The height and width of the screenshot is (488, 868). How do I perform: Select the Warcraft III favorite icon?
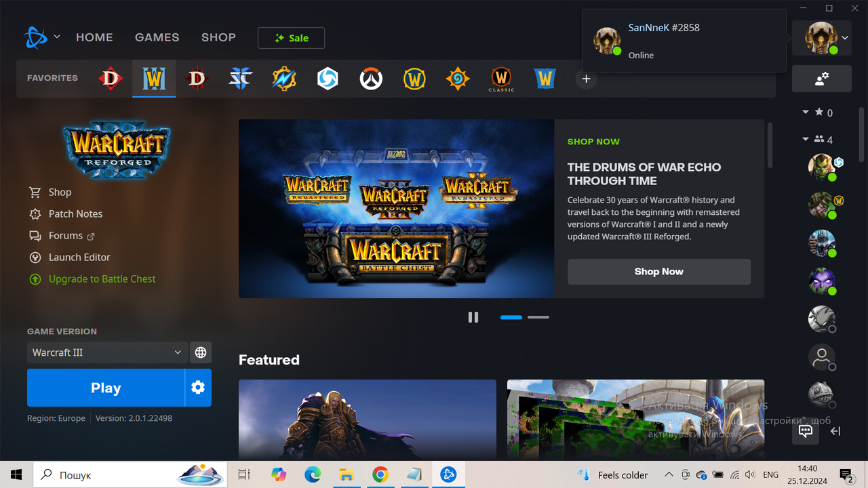(x=154, y=79)
